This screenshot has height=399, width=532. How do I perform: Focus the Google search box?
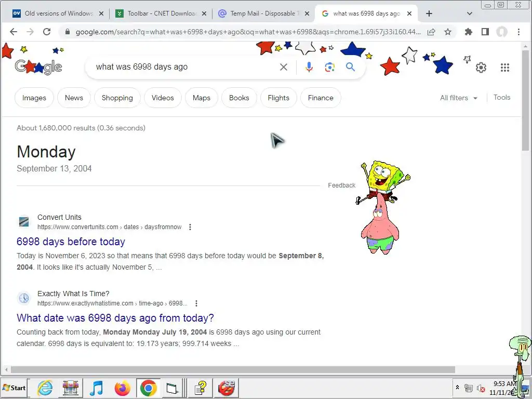click(185, 67)
